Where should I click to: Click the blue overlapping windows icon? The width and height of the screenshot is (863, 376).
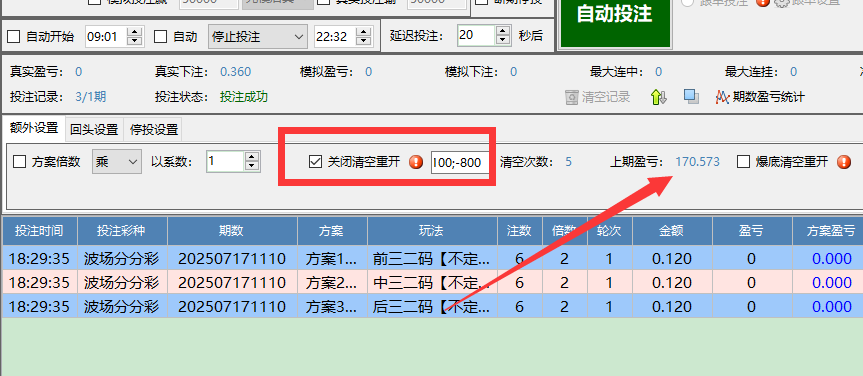(x=691, y=97)
